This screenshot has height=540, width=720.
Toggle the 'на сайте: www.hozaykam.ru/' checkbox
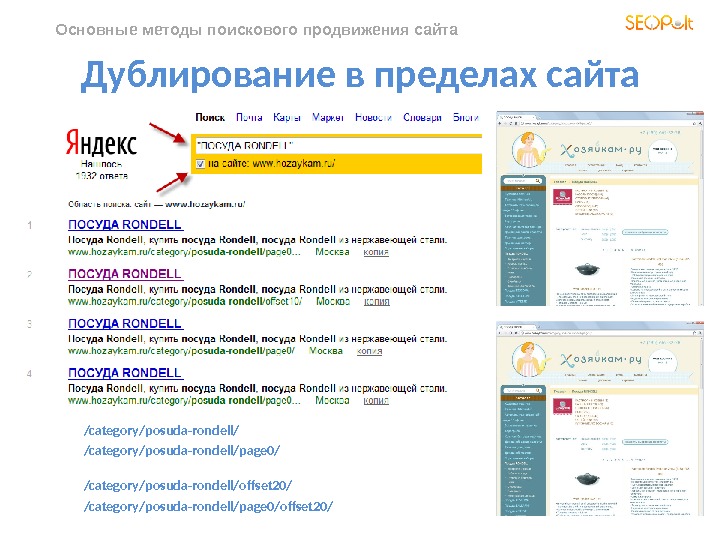[200, 164]
